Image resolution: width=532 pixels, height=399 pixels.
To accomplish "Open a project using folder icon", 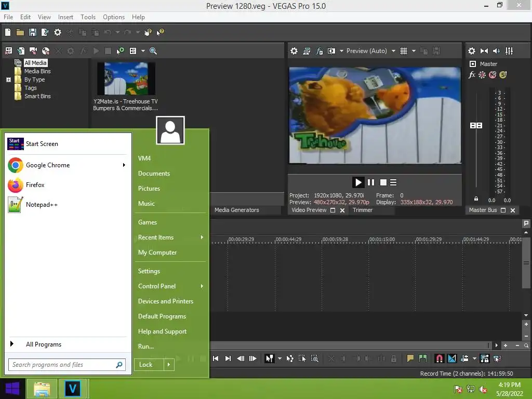I will pyautogui.click(x=20, y=32).
